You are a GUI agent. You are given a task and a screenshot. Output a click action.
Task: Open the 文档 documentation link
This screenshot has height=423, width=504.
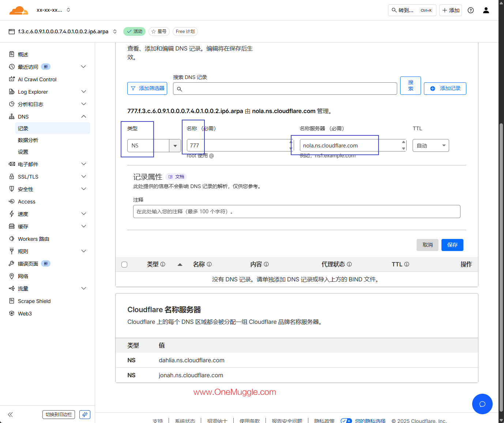[x=176, y=177]
